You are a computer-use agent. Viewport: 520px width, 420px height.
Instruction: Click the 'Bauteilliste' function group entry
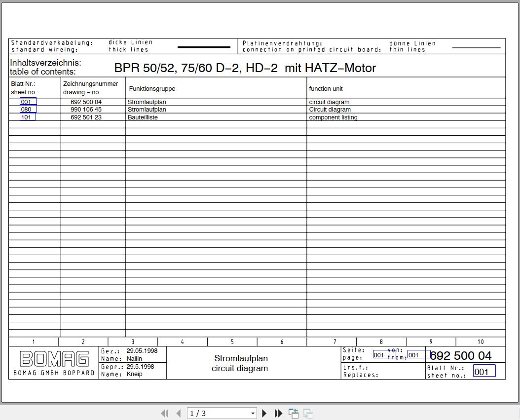143,117
